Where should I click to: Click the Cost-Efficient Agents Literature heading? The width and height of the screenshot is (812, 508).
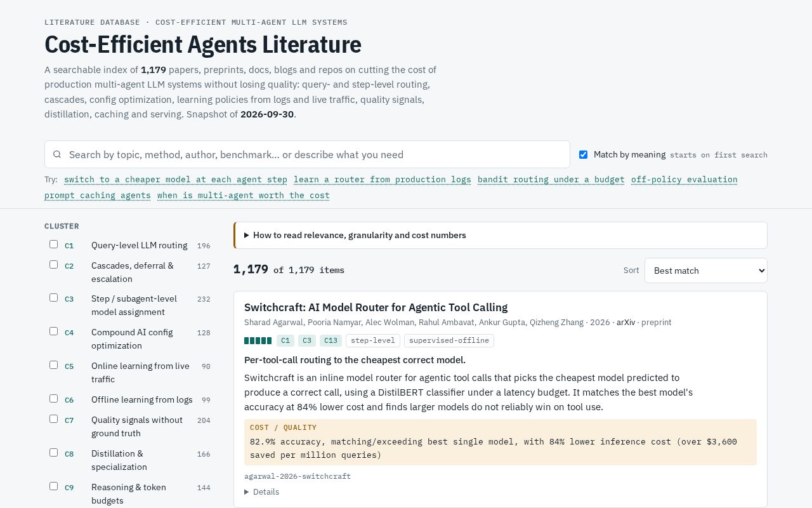[x=203, y=44]
